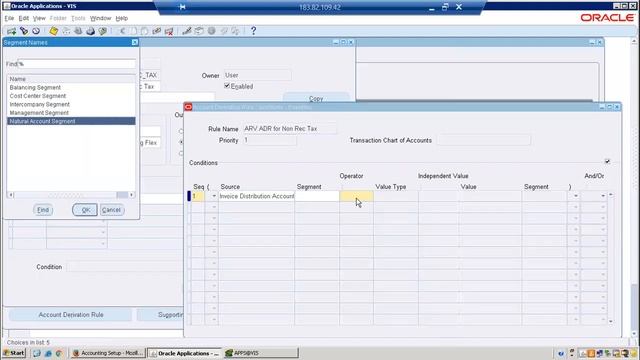Screen dimensions: 640x360
Task: Click the Copy button in background window
Action: (316, 98)
